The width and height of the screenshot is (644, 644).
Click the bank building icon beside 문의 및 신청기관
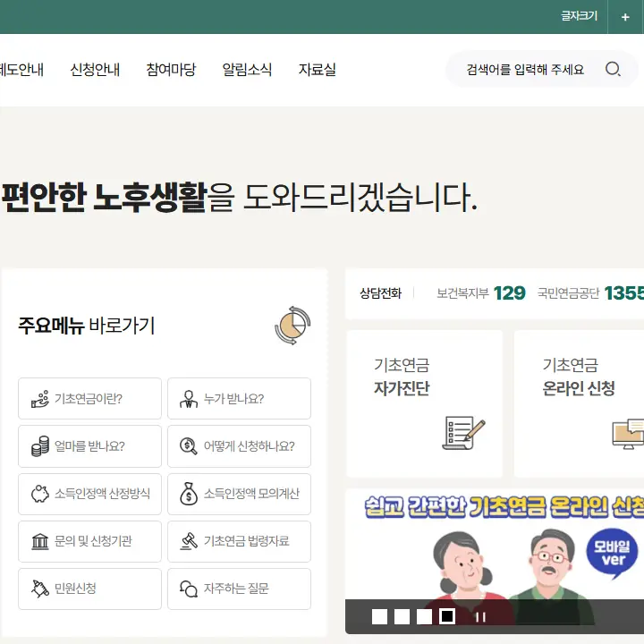point(40,541)
